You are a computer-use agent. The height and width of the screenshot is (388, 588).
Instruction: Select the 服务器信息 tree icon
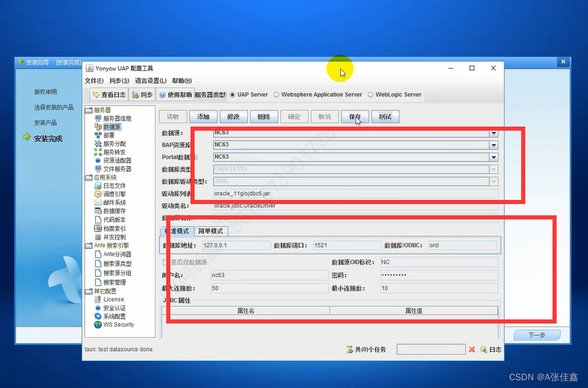point(98,118)
